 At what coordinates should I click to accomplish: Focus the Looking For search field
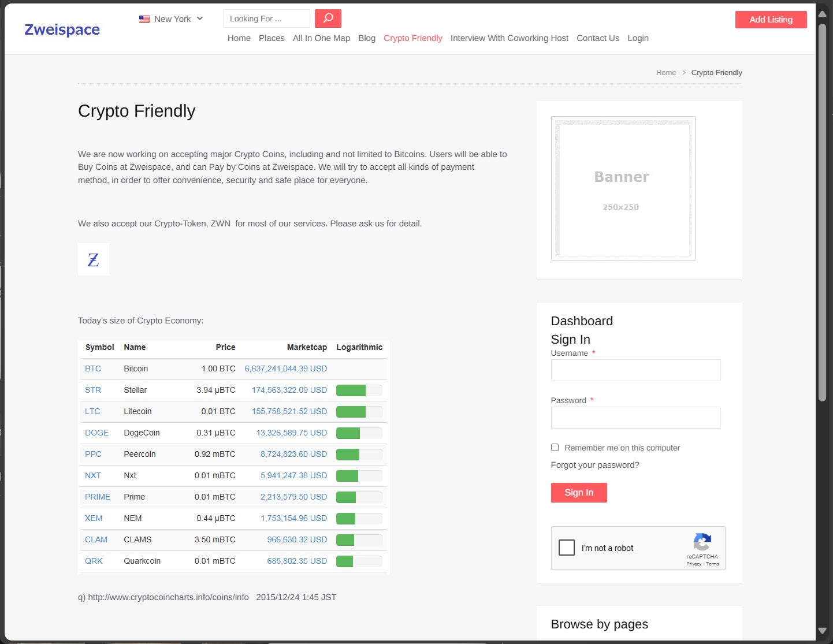267,18
